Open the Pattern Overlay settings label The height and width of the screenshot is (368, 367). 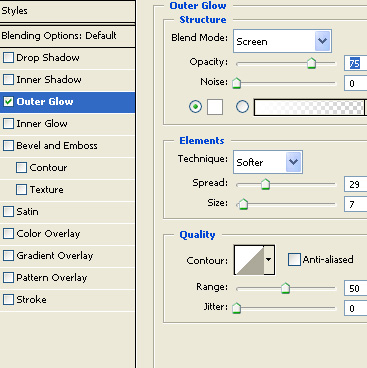point(52,278)
